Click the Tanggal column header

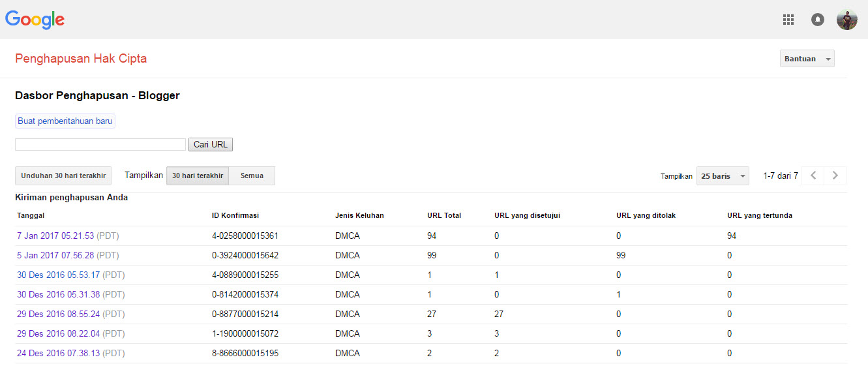[x=31, y=215]
